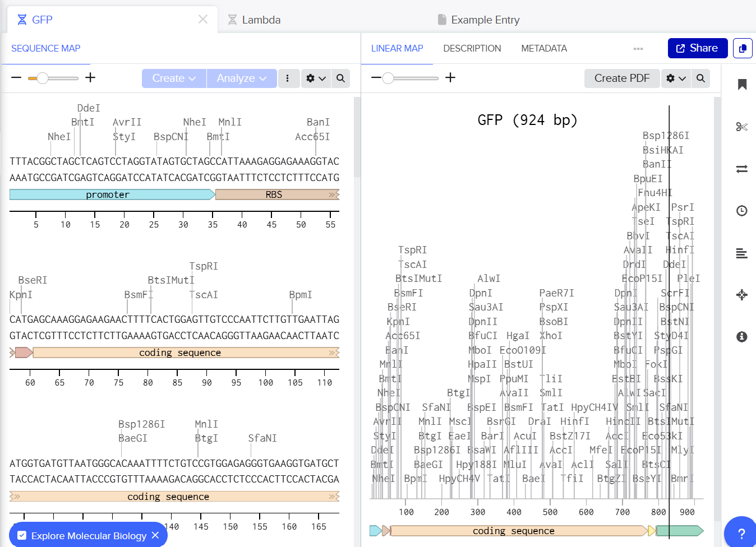This screenshot has width=756, height=547.
Task: Toggle the Explore Molecular Biology checkbox
Action: (22, 536)
